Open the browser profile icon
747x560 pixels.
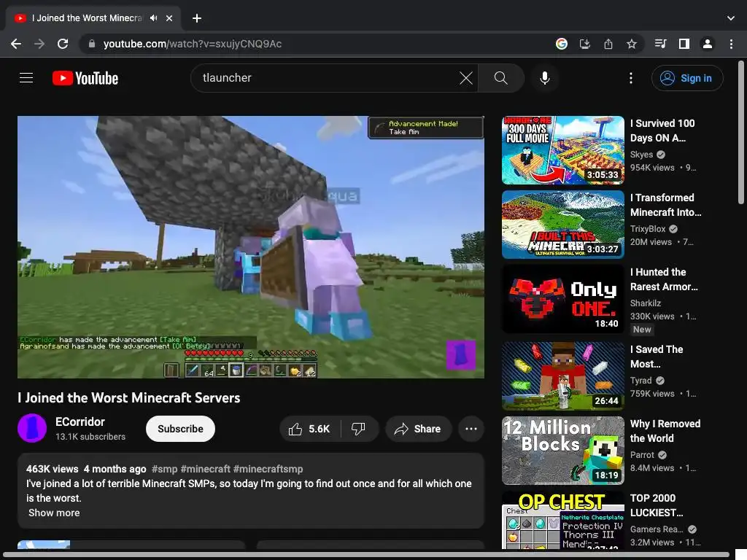coord(708,44)
